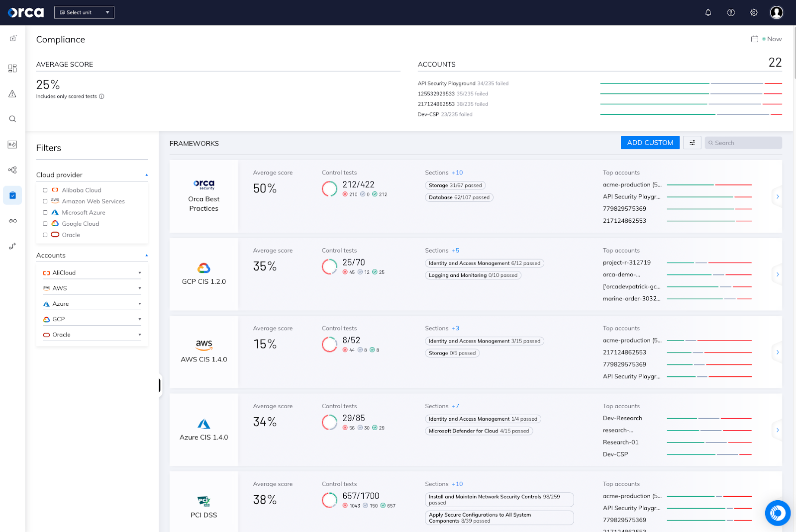Viewport: 796px width, 532px height.
Task: Open the frameworks filter settings icon beside Search
Action: tap(692, 143)
